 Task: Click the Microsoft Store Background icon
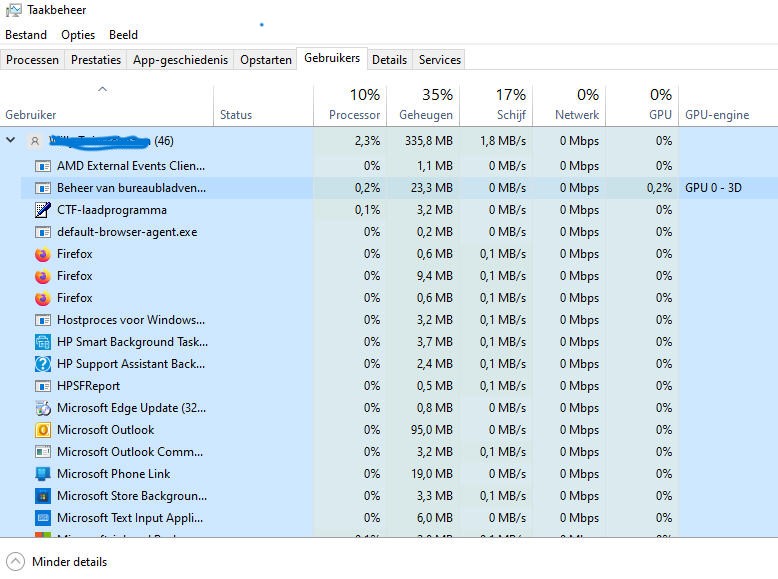(43, 496)
